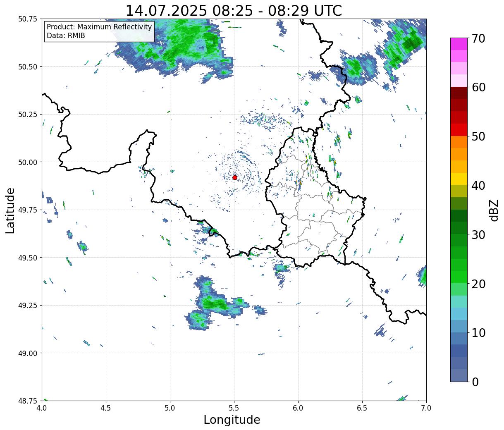
Task: Click the colorbar tick label 20
Action: pos(478,284)
